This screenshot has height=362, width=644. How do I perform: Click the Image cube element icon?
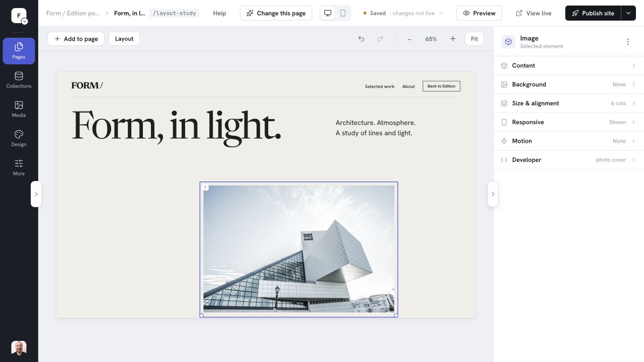pos(508,42)
